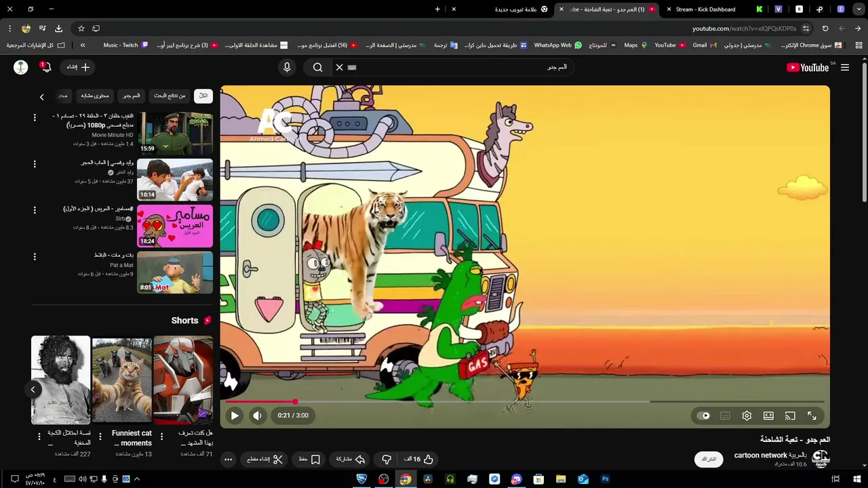Open options menu for بات و مات video
Screen dimensions: 868x488
coord(35,256)
